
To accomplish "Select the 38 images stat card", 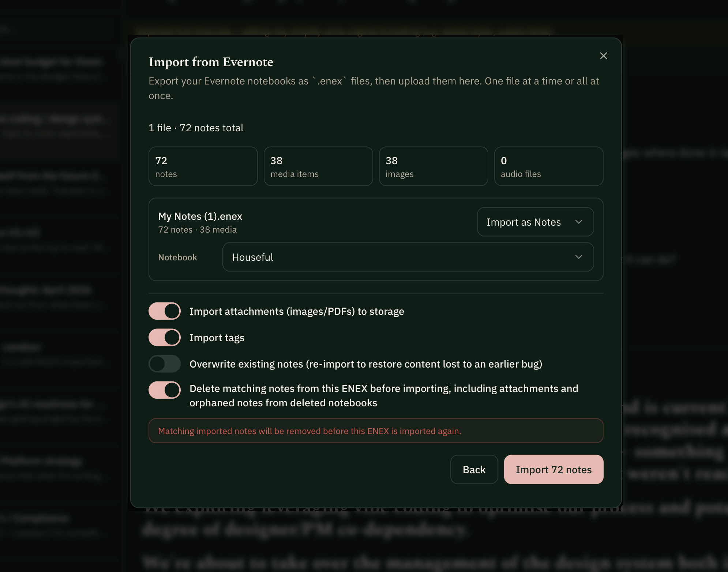I will coord(434,166).
